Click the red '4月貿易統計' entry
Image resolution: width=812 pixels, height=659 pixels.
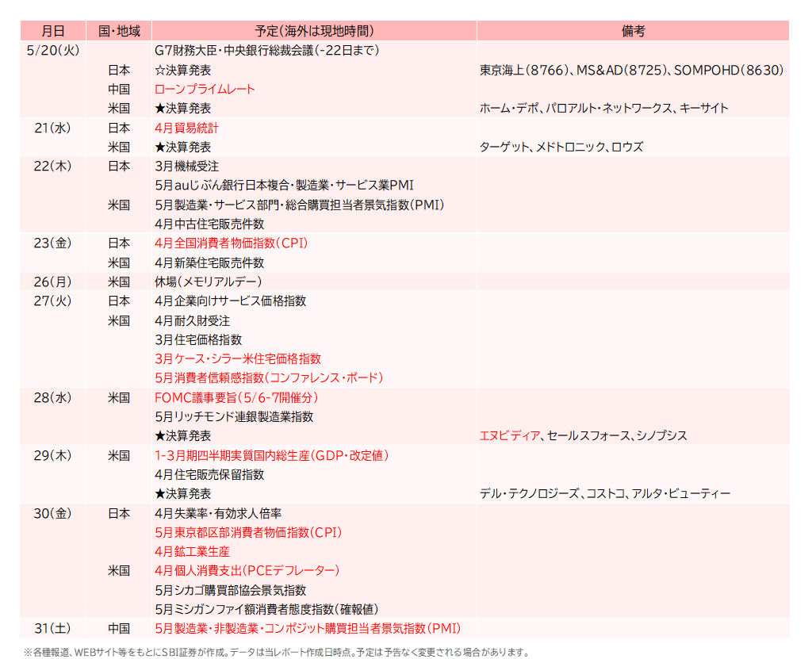click(x=186, y=128)
